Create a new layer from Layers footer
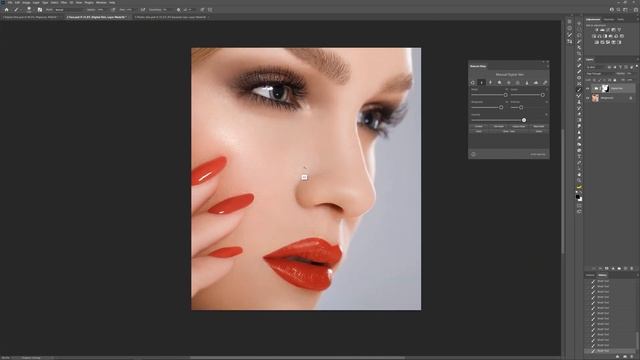Viewport: 640px width, 360px height. point(626,268)
